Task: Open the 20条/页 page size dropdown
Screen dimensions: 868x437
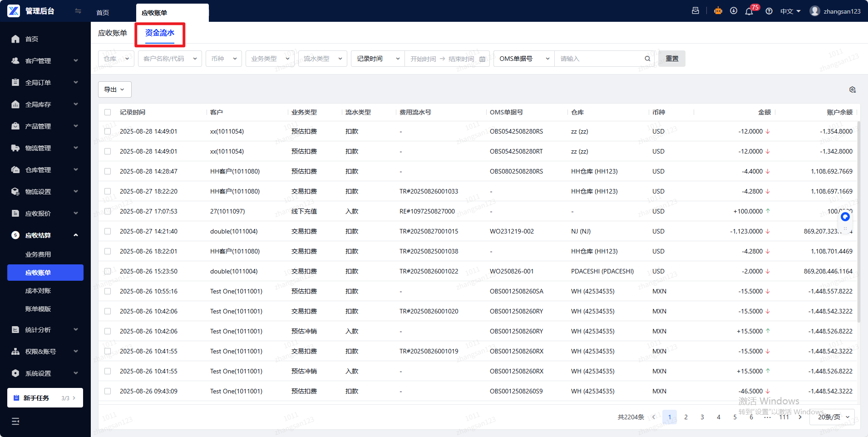Action: tap(832, 417)
